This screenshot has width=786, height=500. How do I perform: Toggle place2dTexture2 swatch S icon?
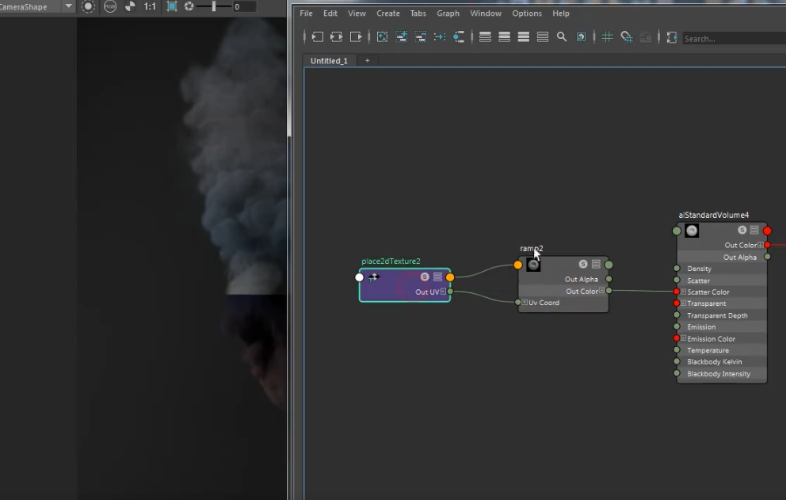[x=425, y=277]
